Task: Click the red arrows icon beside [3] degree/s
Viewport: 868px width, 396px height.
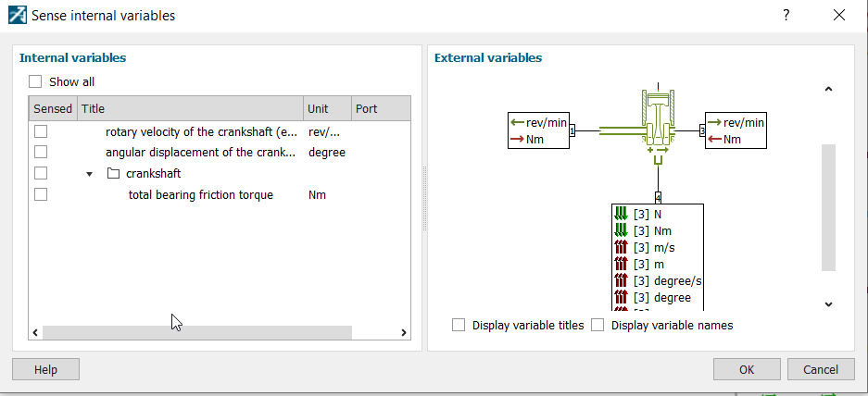Action: tap(621, 281)
